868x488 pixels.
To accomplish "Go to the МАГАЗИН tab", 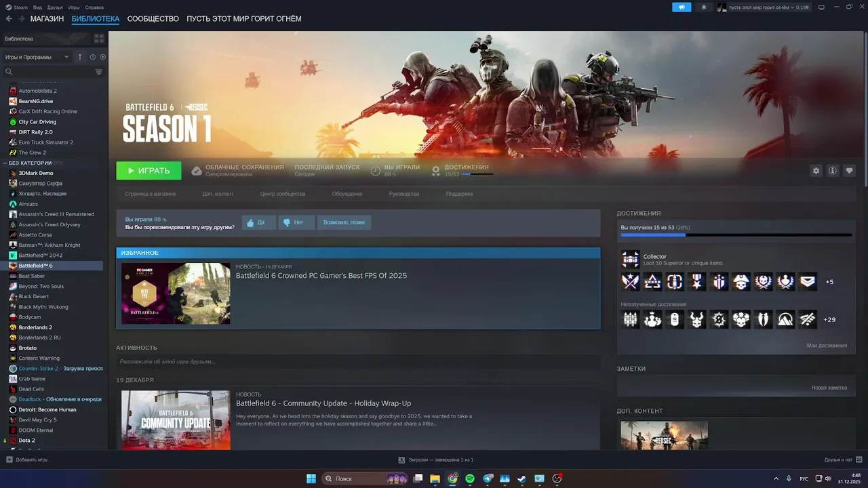I will 47,19.
